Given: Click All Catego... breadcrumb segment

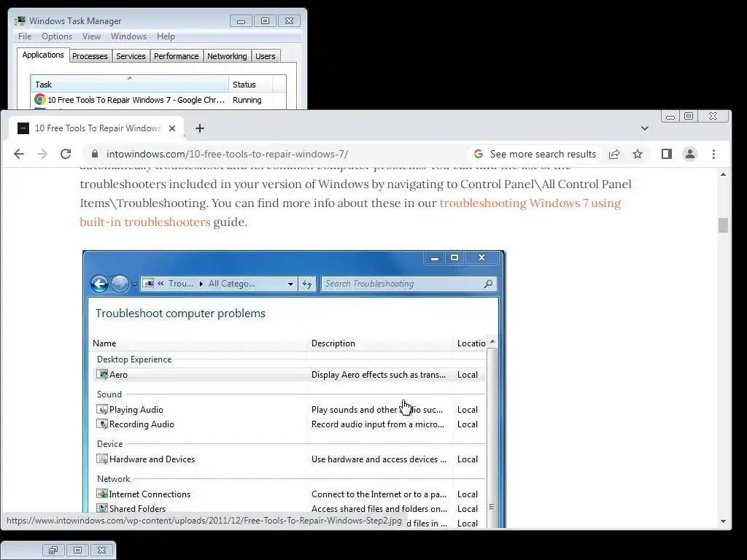Looking at the screenshot, I should pyautogui.click(x=231, y=284).
